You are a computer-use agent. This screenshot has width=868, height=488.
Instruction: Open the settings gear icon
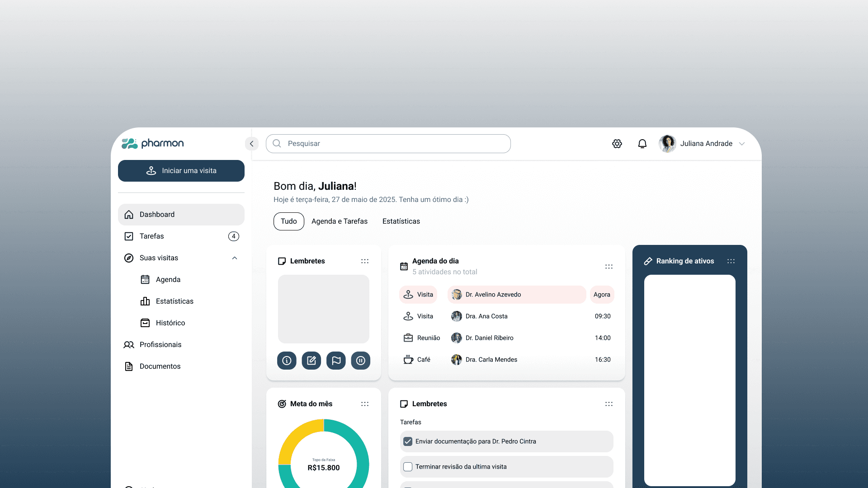click(617, 144)
